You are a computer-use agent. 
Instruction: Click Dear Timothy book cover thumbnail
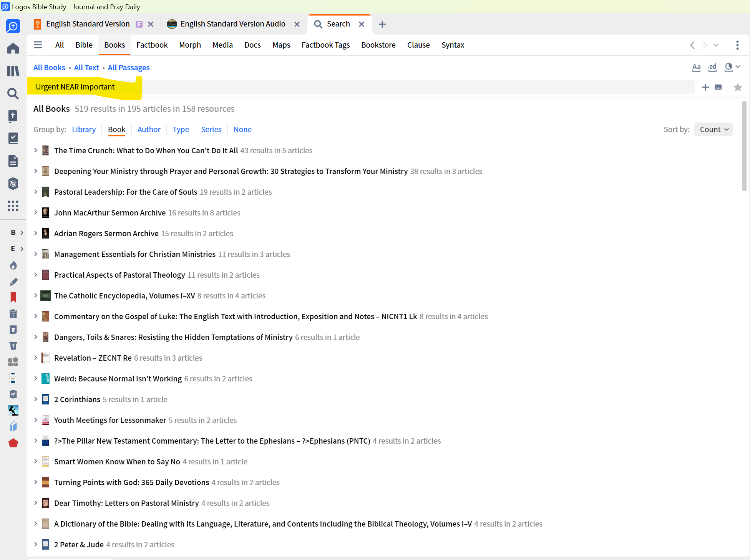[45, 503]
